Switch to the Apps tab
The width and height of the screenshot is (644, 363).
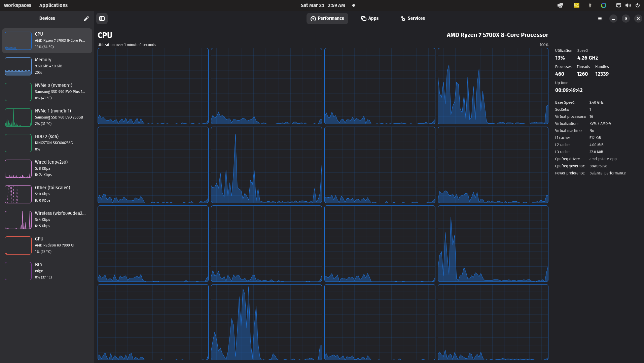pyautogui.click(x=370, y=19)
